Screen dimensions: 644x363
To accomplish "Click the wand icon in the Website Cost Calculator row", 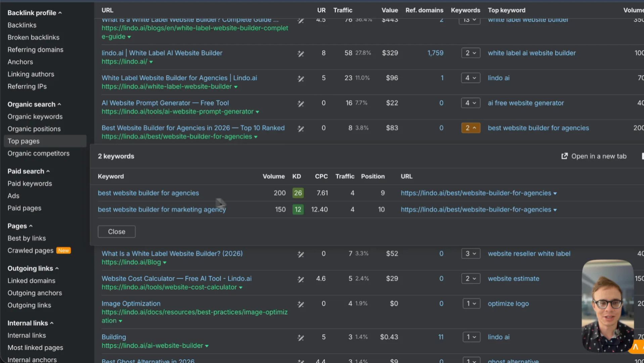I will [x=301, y=279].
